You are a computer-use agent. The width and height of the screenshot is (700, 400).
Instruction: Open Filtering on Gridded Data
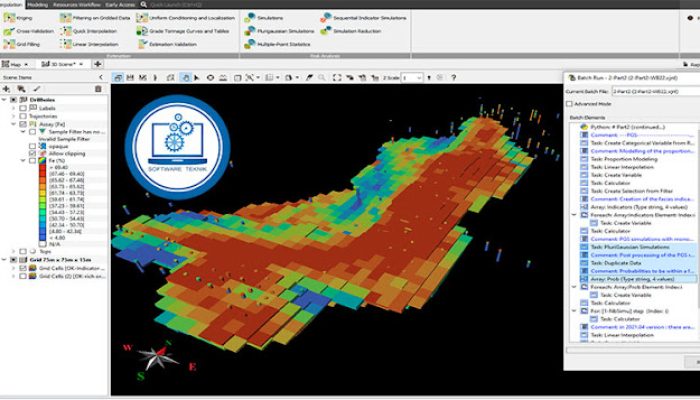95,18
